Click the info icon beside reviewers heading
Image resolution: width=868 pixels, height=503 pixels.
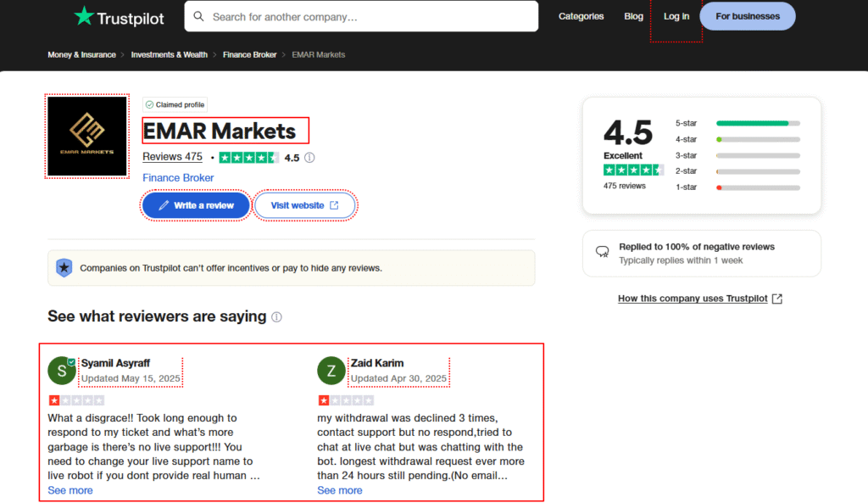coord(277,317)
